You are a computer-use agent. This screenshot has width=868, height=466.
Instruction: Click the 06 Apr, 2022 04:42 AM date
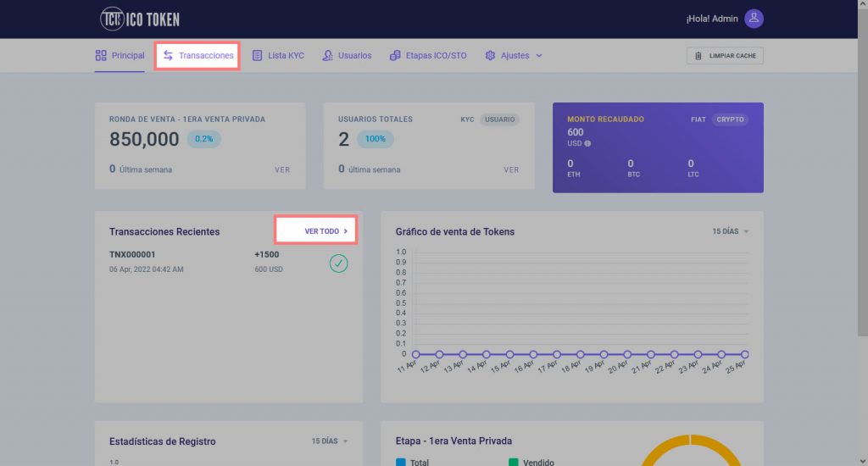[146, 269]
